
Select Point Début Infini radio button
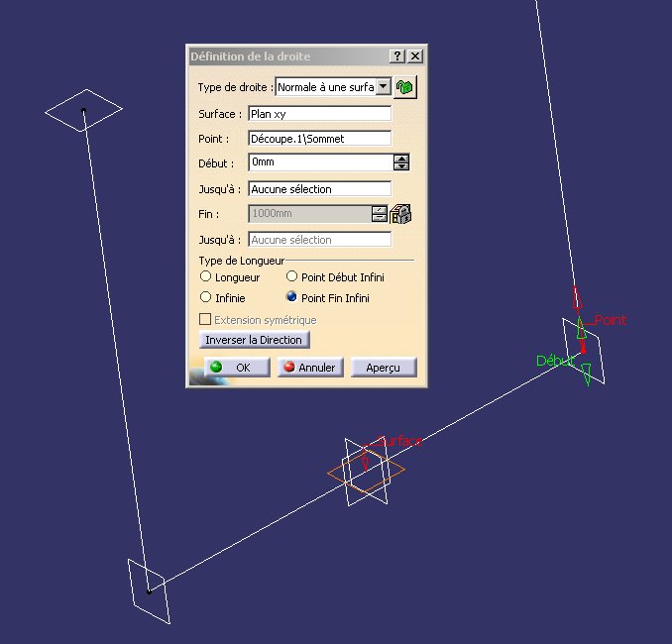291,276
